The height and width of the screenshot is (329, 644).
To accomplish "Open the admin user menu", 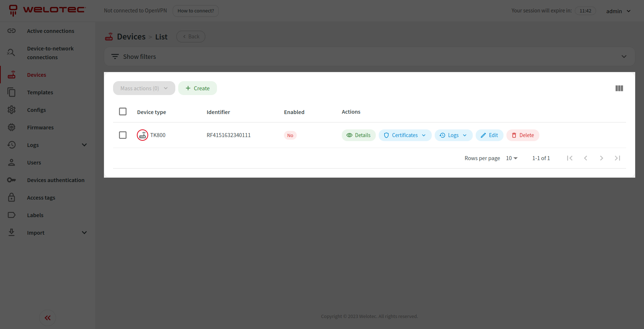I will coord(618,11).
